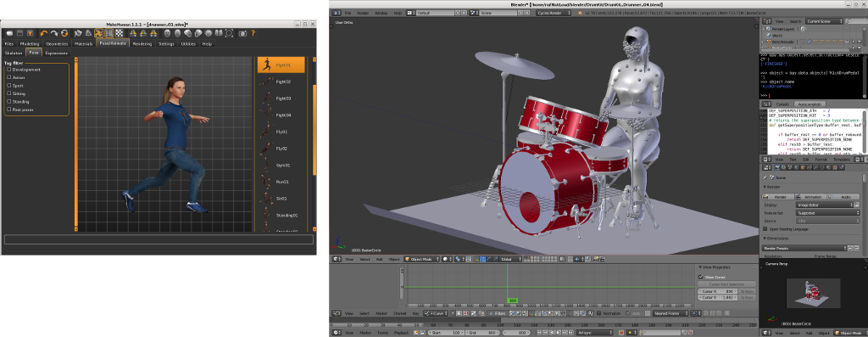This screenshot has width=868, height=337.
Task: Check the Sport tag filter
Action: tap(8, 86)
